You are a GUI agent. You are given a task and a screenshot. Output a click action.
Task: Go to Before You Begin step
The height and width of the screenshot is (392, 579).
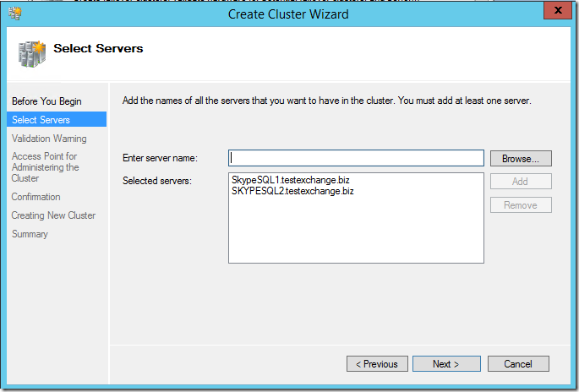click(x=46, y=101)
